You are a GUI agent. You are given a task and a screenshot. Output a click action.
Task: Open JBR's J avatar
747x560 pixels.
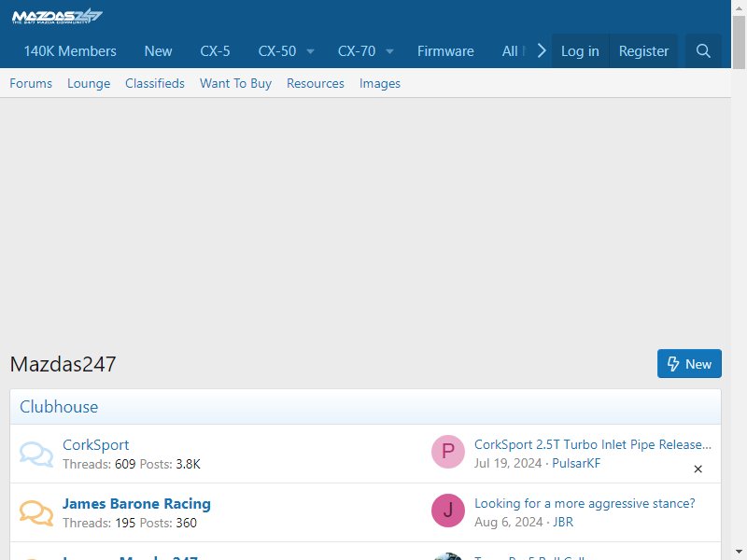448,511
